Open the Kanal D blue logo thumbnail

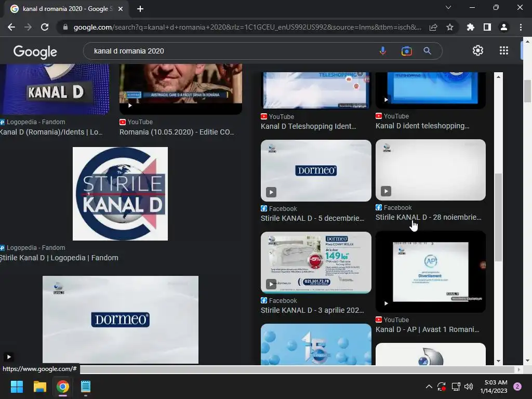431,354
